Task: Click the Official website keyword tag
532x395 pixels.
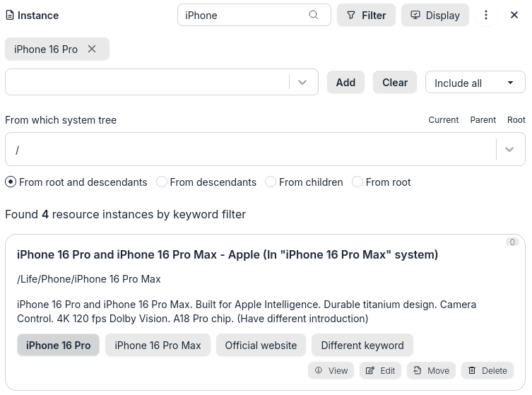Action: (x=261, y=345)
